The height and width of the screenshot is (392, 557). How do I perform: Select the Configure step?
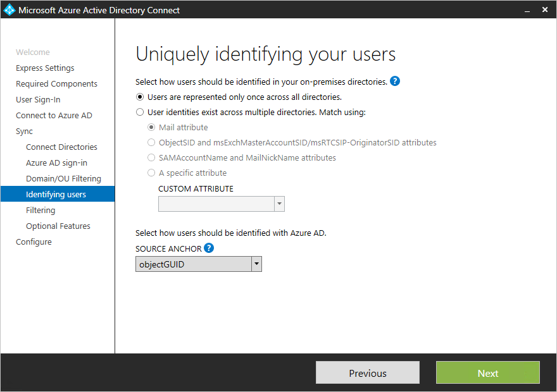[x=34, y=242]
